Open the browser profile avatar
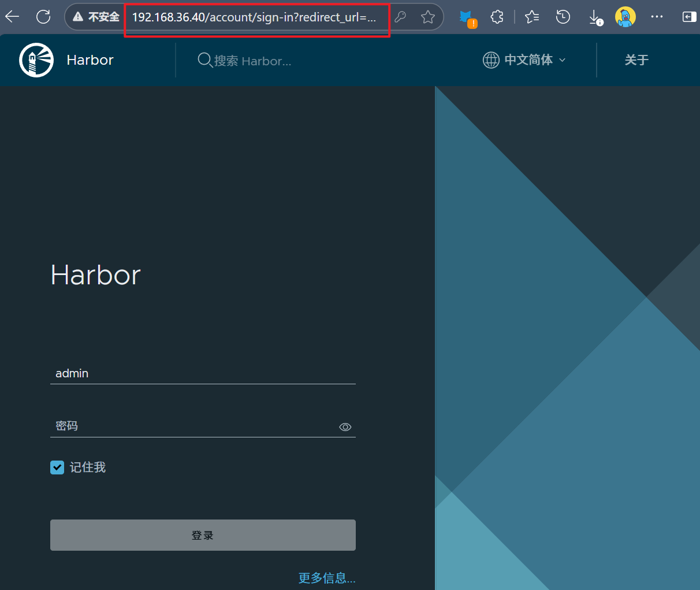This screenshot has width=700, height=590. [625, 17]
